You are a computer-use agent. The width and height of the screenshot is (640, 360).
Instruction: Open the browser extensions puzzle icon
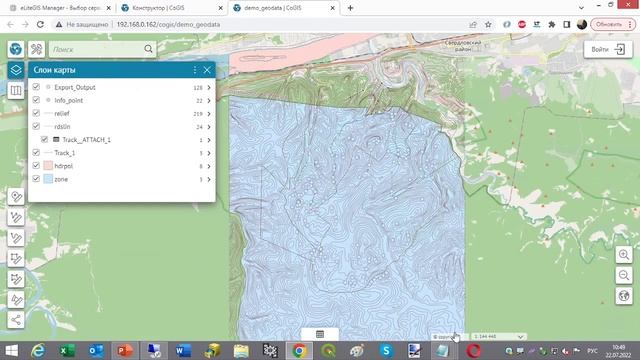pos(552,24)
